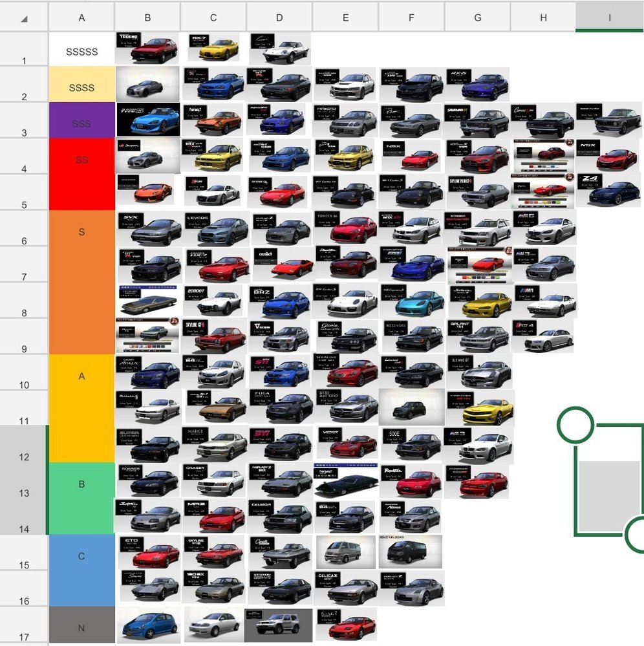
Task: Select the white 2000GT image
Action: pyautogui.click(x=213, y=300)
